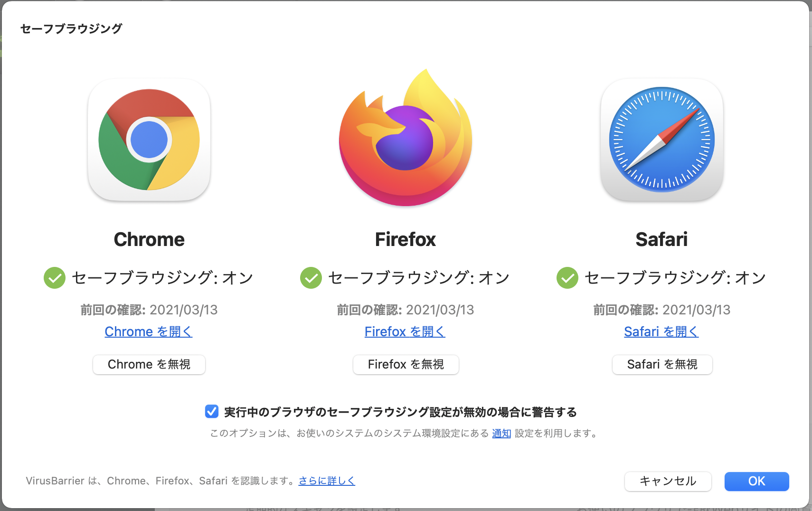
Task: Toggle the browser safe browsing warning checkbox
Action: click(x=212, y=411)
